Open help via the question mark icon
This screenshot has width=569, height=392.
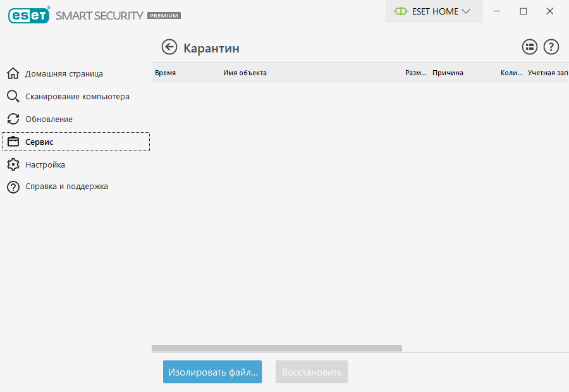point(551,47)
